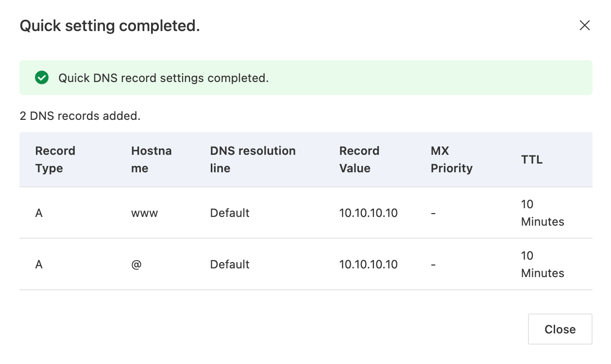Click the TTL column header
The width and height of the screenshot is (611, 364).
point(531,160)
